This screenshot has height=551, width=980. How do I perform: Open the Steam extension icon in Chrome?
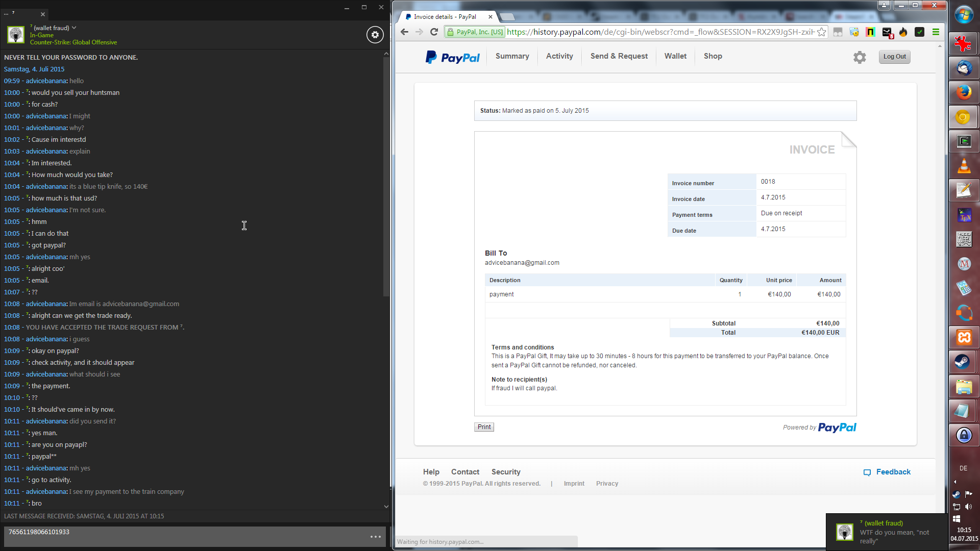tap(887, 32)
